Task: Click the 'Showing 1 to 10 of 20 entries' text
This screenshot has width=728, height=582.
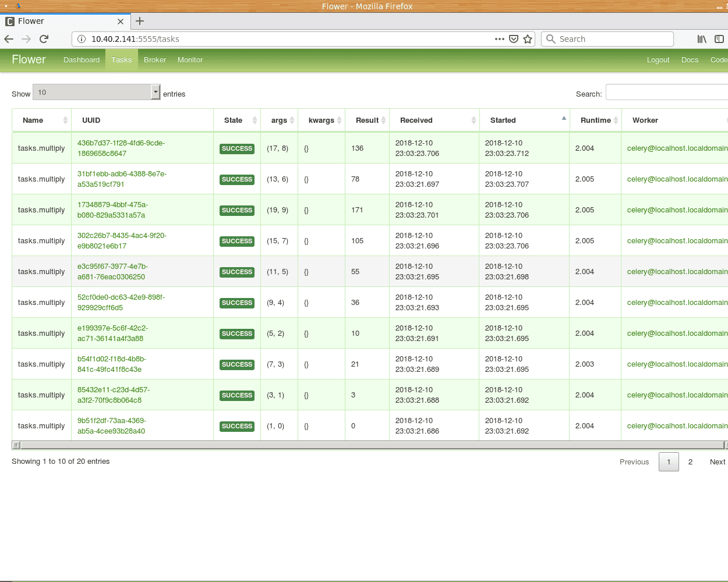Action: coord(61,462)
